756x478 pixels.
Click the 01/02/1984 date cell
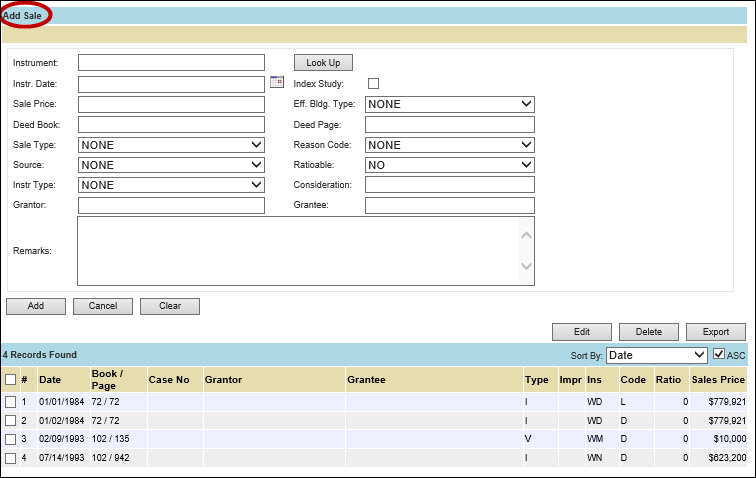pos(62,421)
